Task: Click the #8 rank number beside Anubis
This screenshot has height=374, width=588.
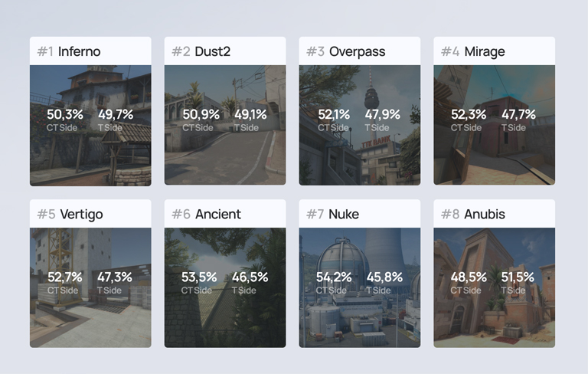Action: coord(451,215)
